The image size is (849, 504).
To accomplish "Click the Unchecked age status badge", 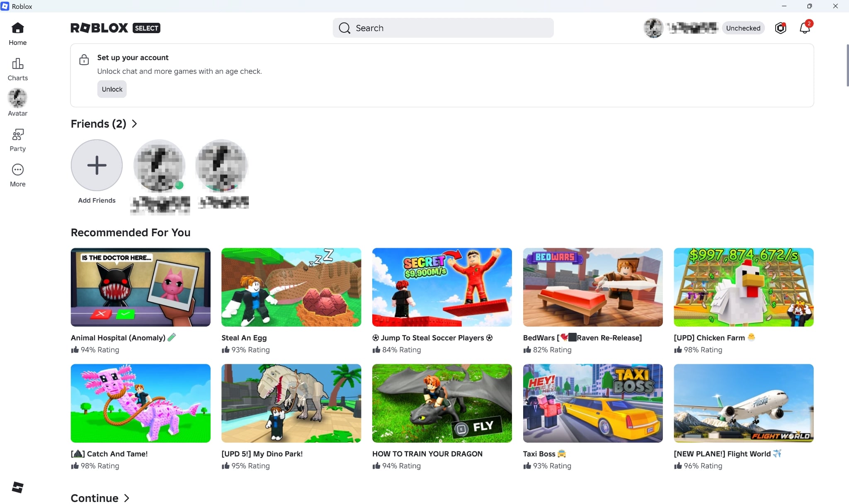I will click(743, 28).
